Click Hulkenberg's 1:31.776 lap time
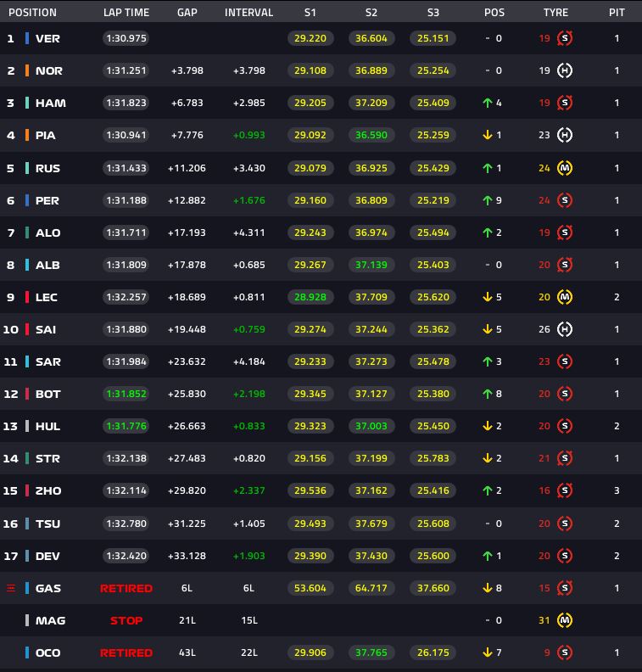The height and width of the screenshot is (672, 642). [x=126, y=426]
